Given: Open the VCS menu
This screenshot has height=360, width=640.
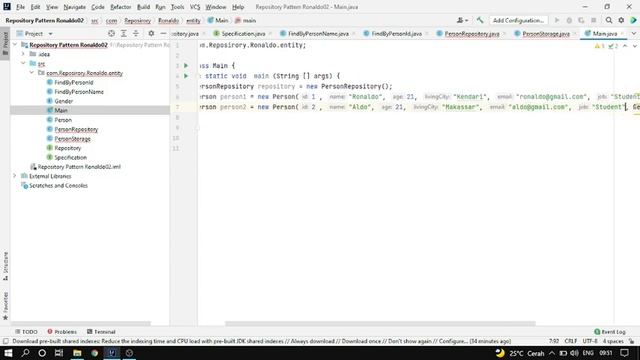Looking at the screenshot, I should pyautogui.click(x=195, y=7).
